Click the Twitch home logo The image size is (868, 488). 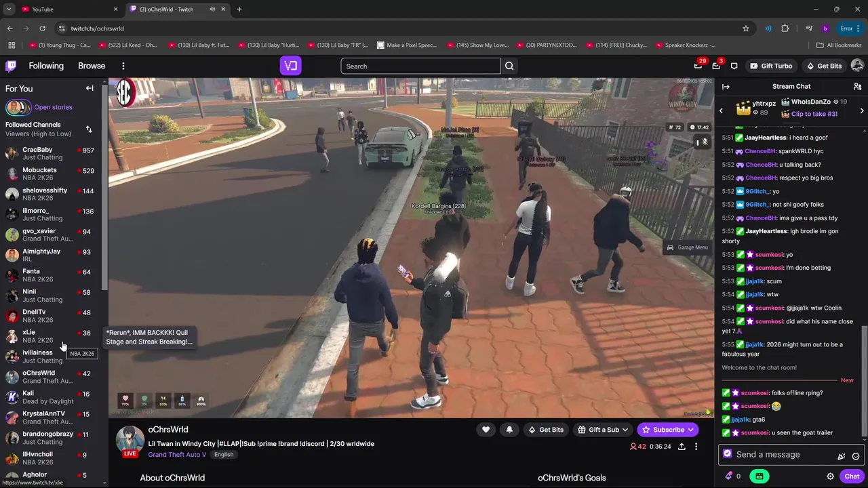(11, 66)
